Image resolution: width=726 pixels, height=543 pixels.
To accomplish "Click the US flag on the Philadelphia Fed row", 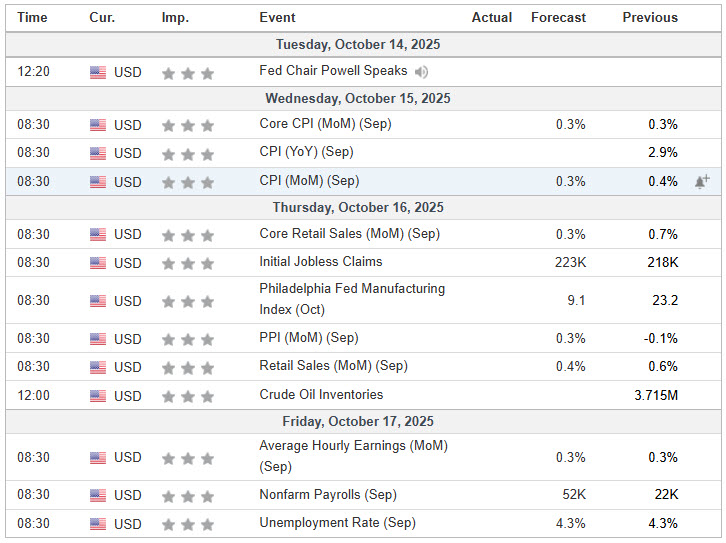I will 98,301.
